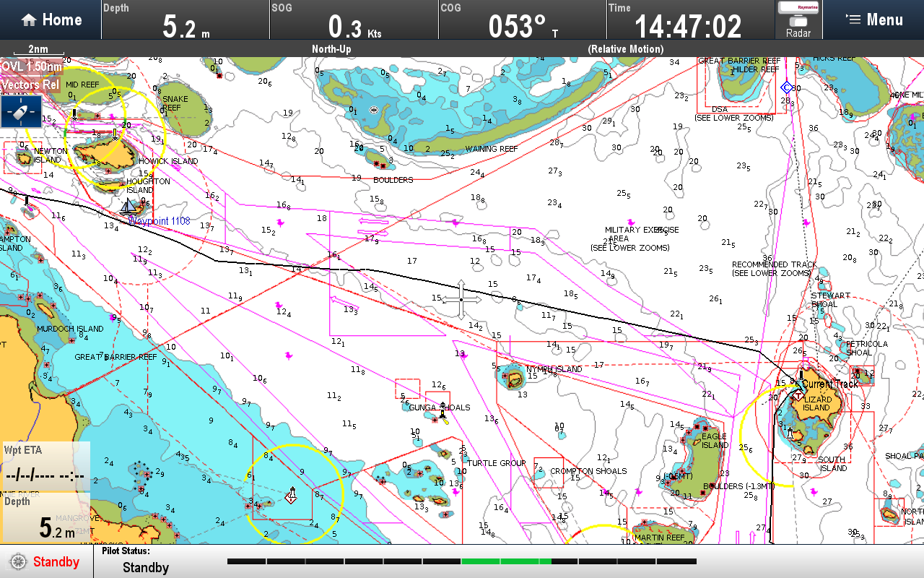
Task: Click the Current Track label
Action: (830, 384)
